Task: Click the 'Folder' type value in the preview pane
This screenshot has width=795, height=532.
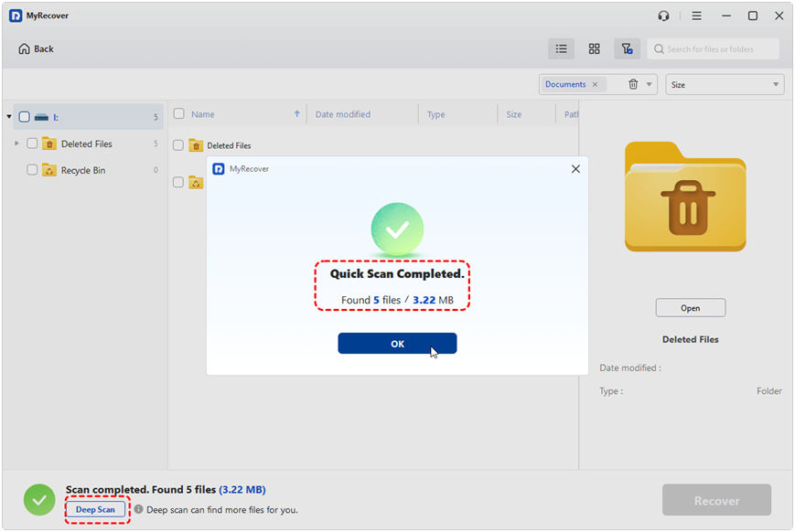Action: [x=769, y=391]
